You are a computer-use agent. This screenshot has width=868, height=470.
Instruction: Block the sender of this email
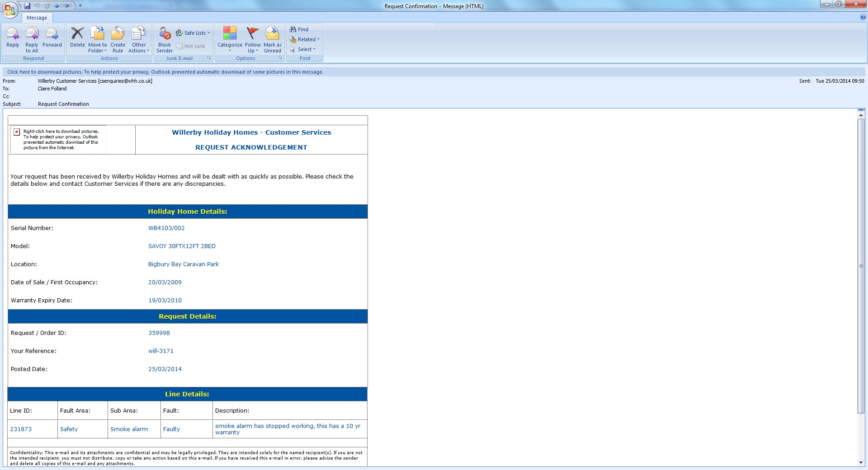coord(165,40)
